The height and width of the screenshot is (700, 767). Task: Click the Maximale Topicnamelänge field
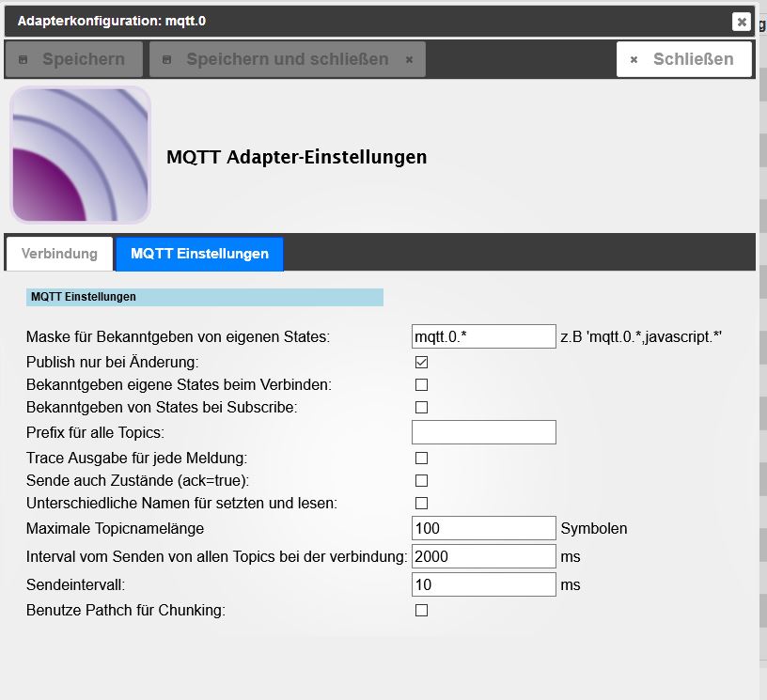[484, 528]
